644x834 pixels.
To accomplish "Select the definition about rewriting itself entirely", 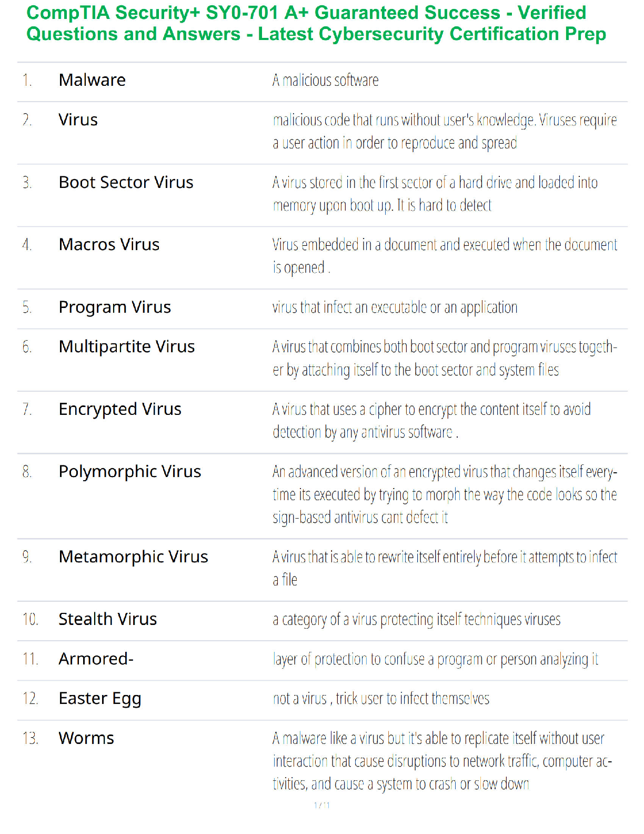I will [x=445, y=569].
